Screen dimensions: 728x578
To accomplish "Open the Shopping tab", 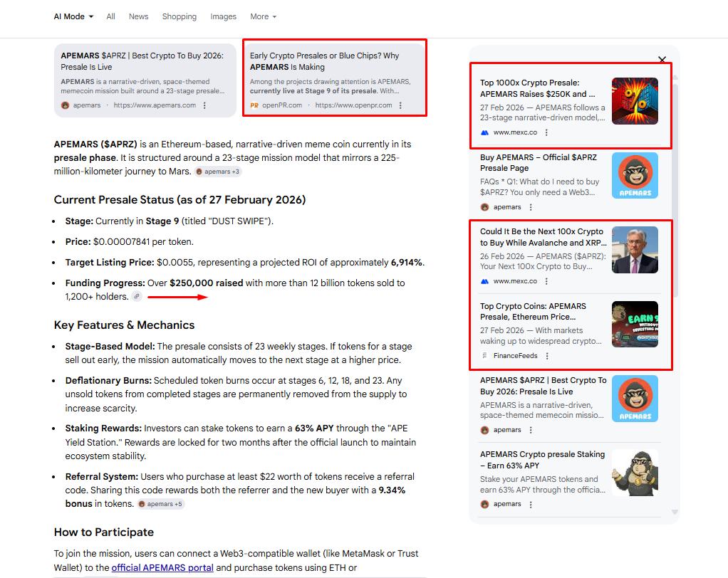I will tap(180, 16).
